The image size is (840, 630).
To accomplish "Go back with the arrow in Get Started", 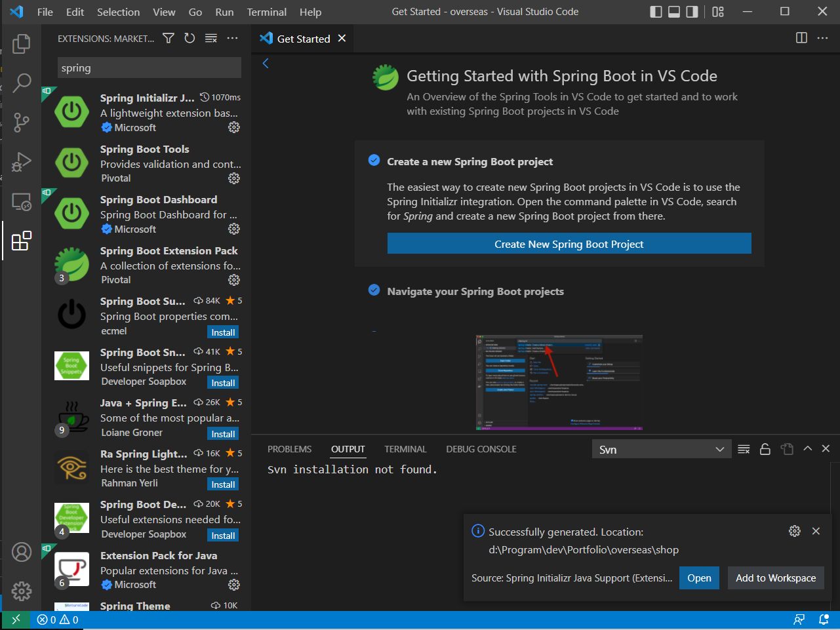I will coord(266,63).
